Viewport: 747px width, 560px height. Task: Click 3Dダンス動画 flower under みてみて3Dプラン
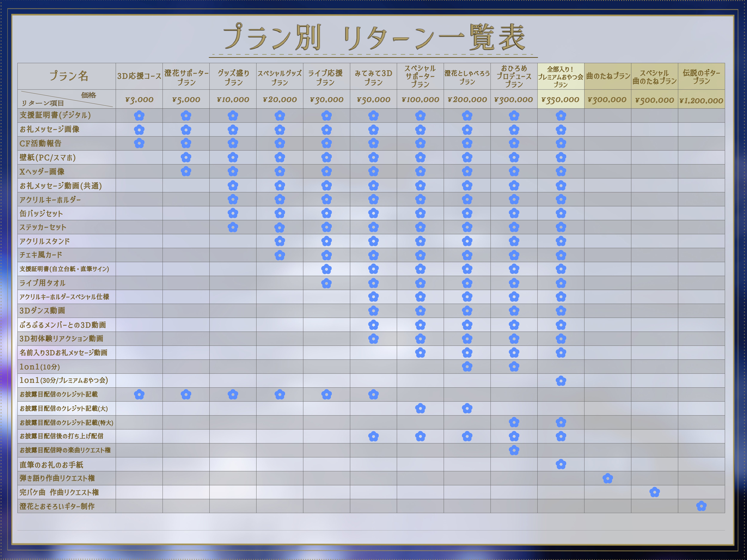coord(373,311)
